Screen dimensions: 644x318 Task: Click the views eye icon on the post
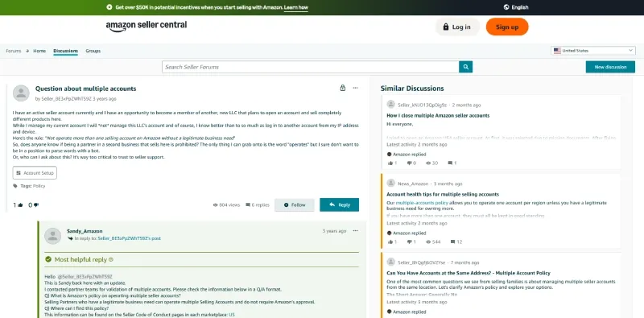215,204
